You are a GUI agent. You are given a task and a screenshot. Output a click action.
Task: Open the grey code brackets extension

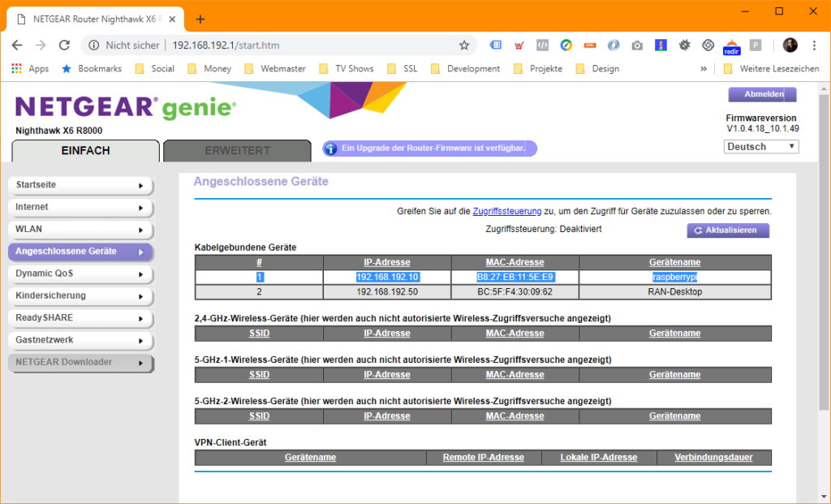point(542,45)
